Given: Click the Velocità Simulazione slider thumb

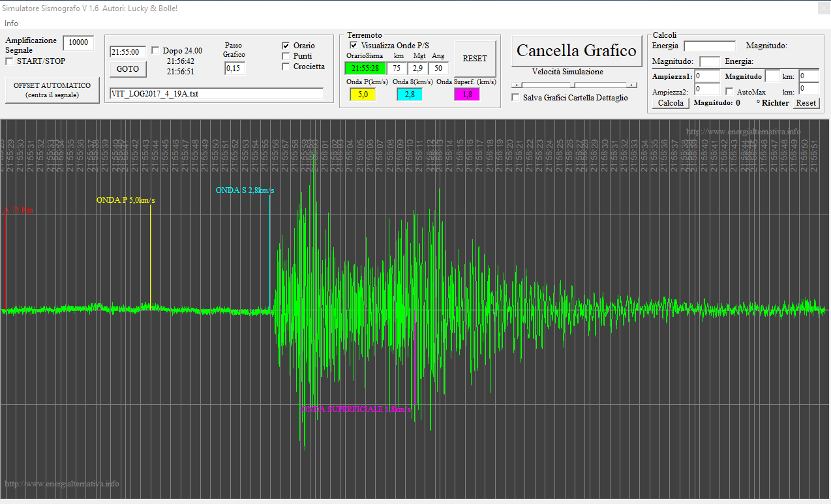Looking at the screenshot, I should pyautogui.click(x=574, y=85).
